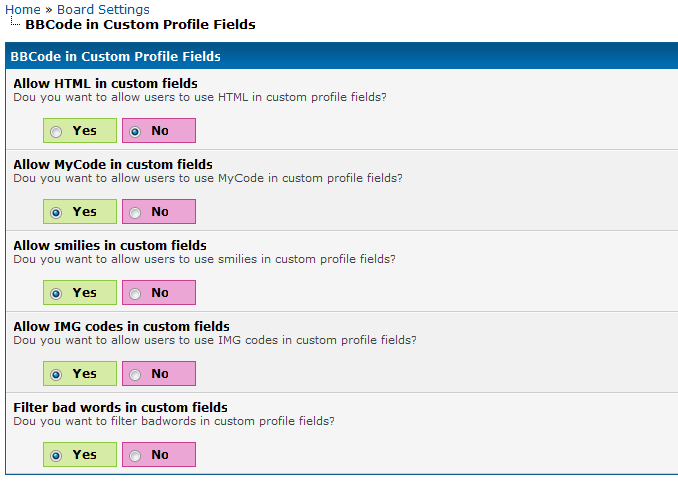Click the Allow IMG codes setting title
This screenshot has width=678, height=481.
click(x=121, y=326)
